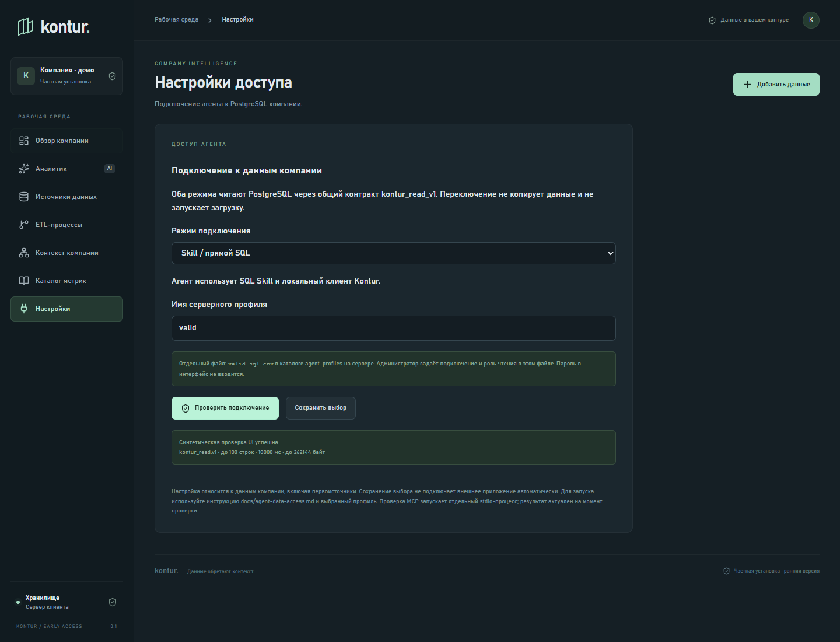Click the Имя серверного профиля field label

coord(219,305)
